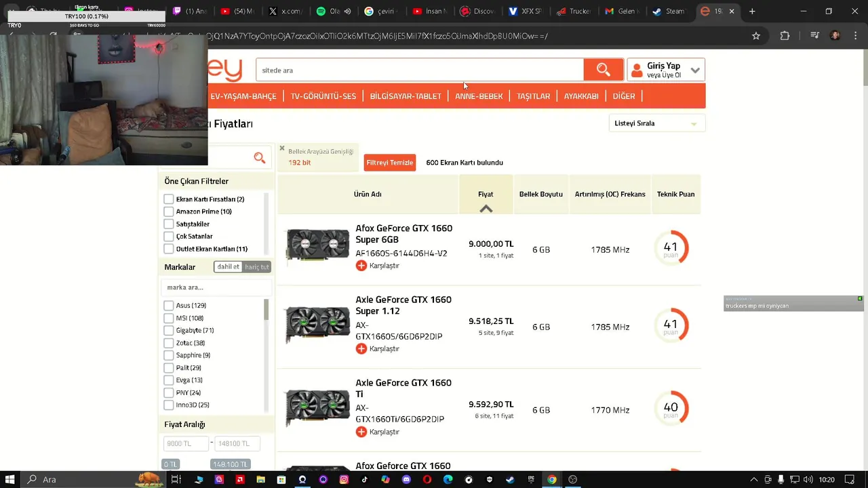Check Zotac (38) brand

coord(169,343)
